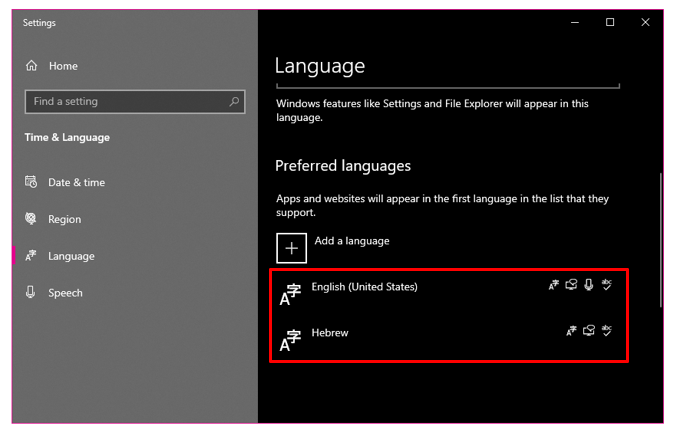Click inside the Find a setting search box
Screen dimensions: 673x431
tap(125, 102)
